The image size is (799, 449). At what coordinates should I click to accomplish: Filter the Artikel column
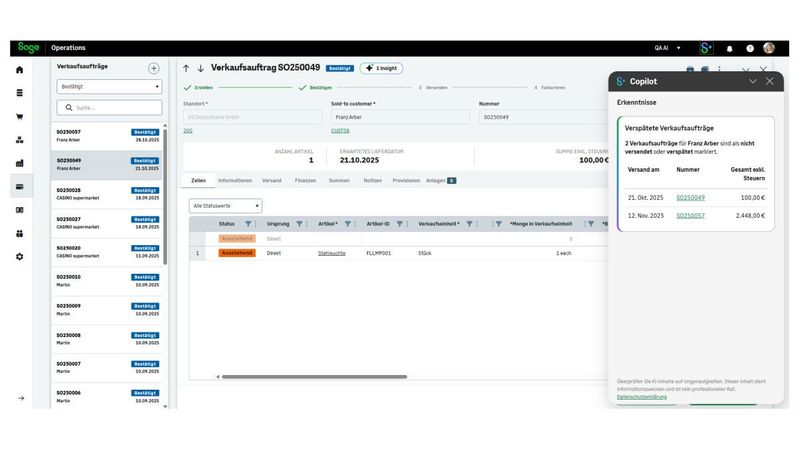point(348,224)
